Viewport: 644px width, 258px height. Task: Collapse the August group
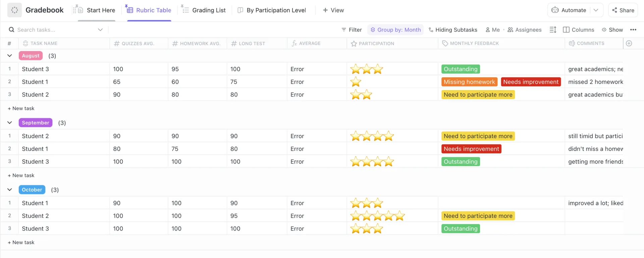pyautogui.click(x=10, y=56)
